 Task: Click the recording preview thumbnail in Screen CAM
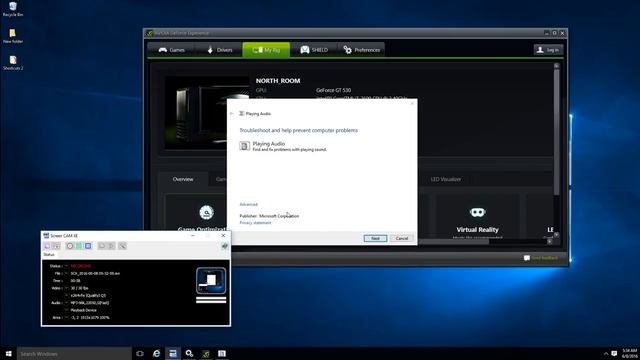tap(211, 280)
